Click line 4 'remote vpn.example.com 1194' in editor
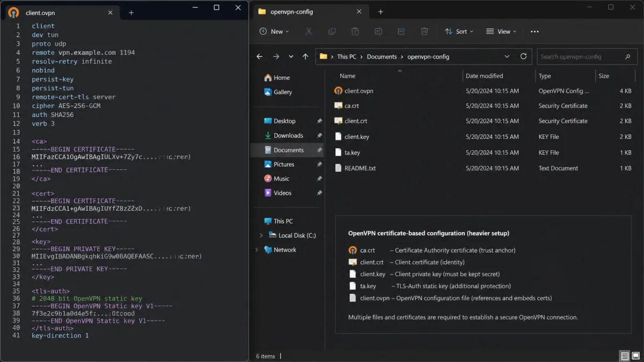 (83, 53)
